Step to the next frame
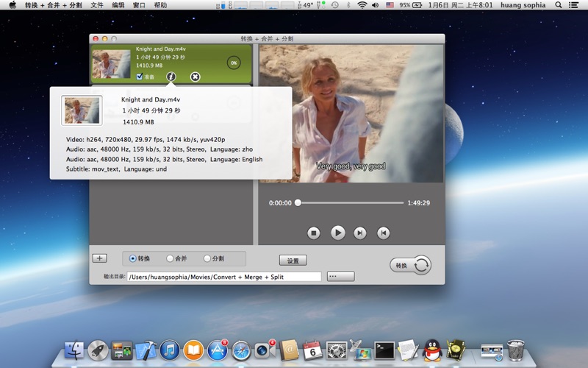Viewport: 588px width, 368px height. tap(360, 233)
